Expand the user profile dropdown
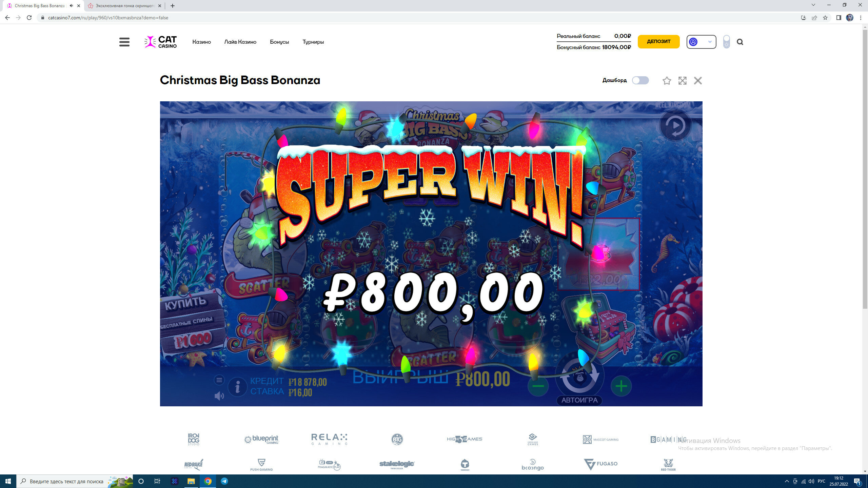 [x=701, y=42]
